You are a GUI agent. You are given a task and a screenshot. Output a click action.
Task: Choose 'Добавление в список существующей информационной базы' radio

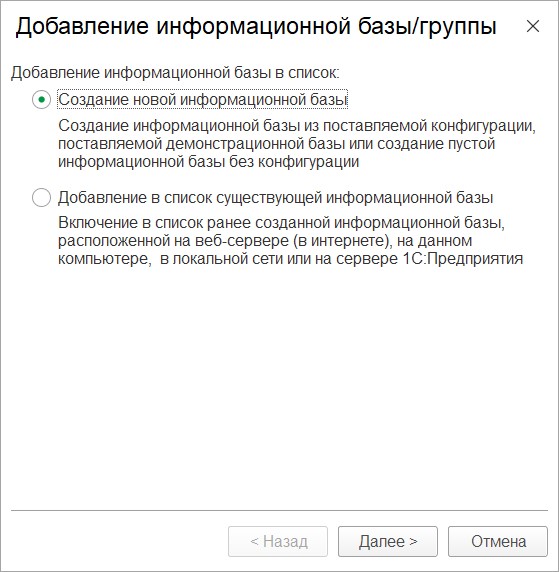pyautogui.click(x=41, y=197)
